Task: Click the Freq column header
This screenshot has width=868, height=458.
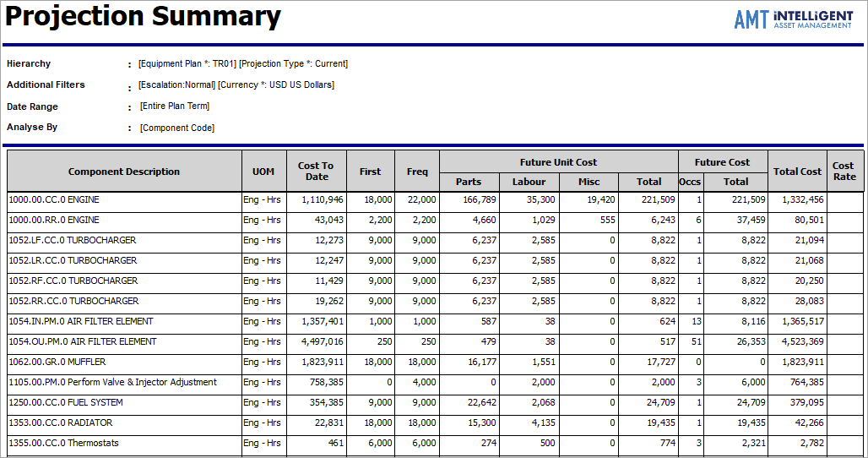Action: click(417, 172)
